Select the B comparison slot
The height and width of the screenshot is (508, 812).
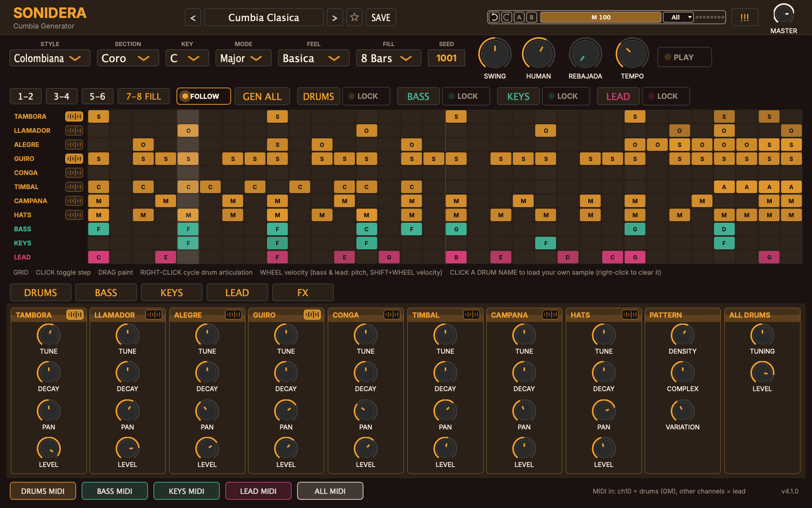(x=532, y=17)
